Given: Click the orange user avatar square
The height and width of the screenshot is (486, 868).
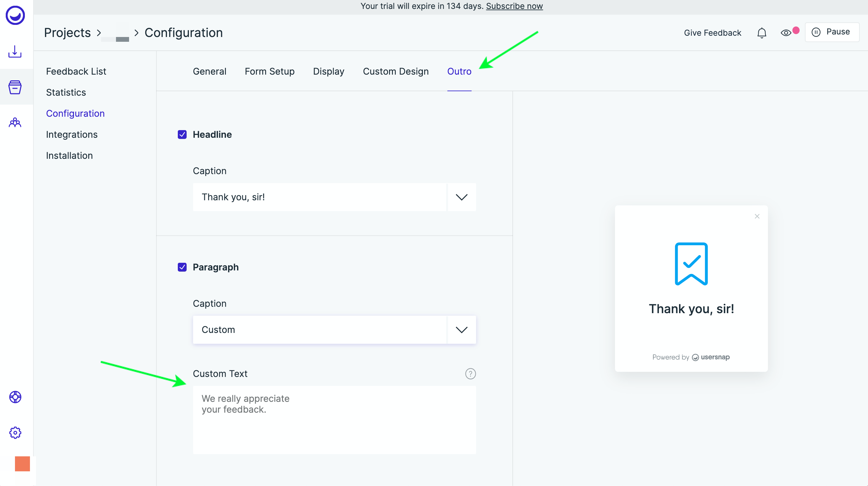Looking at the screenshot, I should [22, 464].
